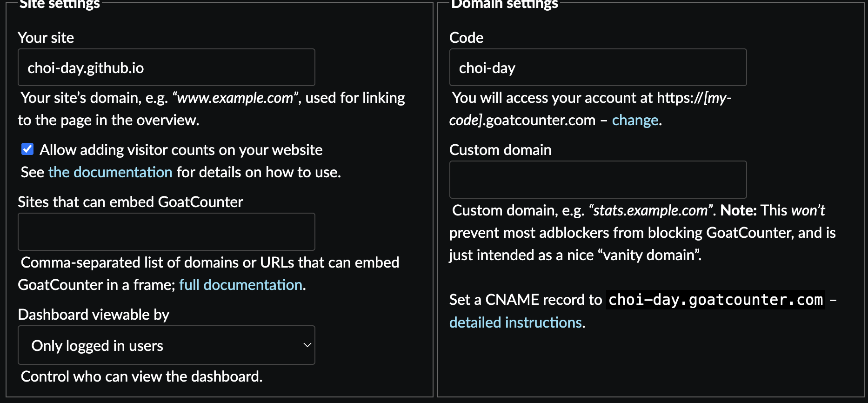The height and width of the screenshot is (403, 868).
Task: Click the "Your site" field label
Action: point(46,38)
